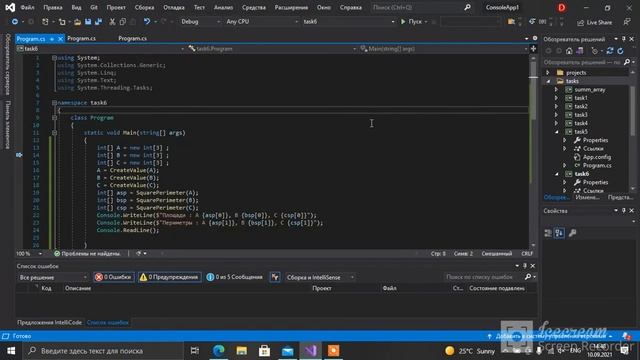This screenshot has height=360, width=640.
Task: Open File Explorer from the taskbar
Action: tap(242, 351)
